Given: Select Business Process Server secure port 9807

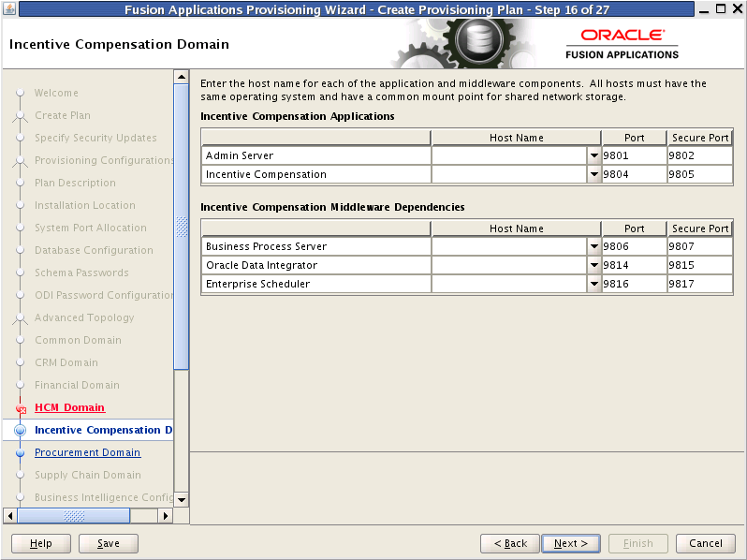Looking at the screenshot, I should [x=700, y=246].
